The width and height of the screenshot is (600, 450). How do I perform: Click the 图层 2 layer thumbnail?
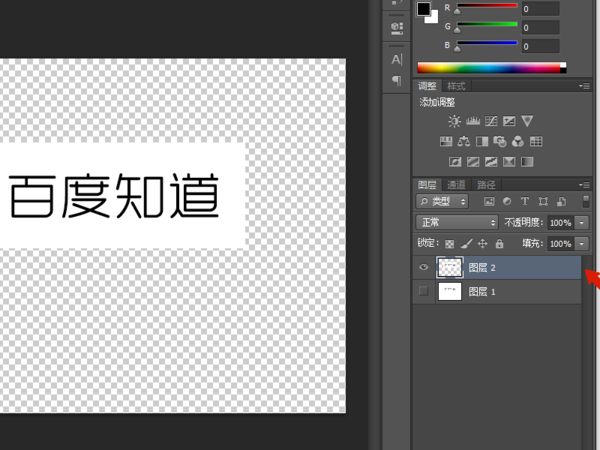coord(450,267)
